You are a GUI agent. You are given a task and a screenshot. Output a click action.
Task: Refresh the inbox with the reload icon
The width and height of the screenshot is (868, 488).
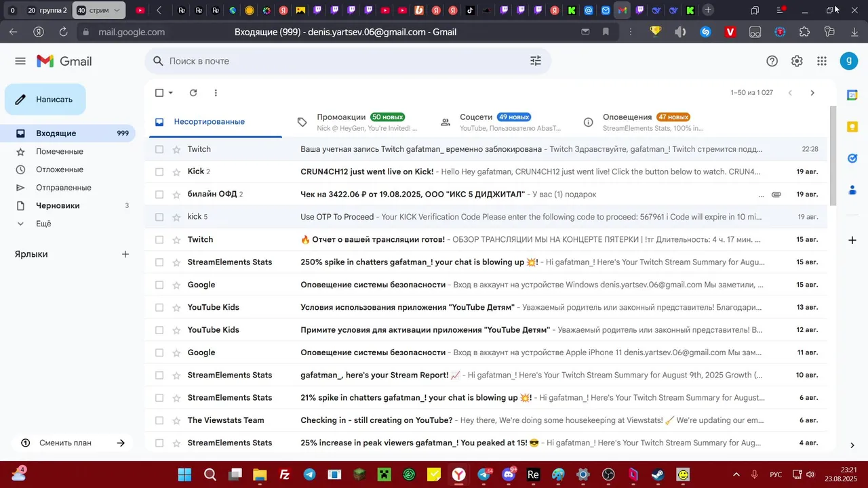193,93
